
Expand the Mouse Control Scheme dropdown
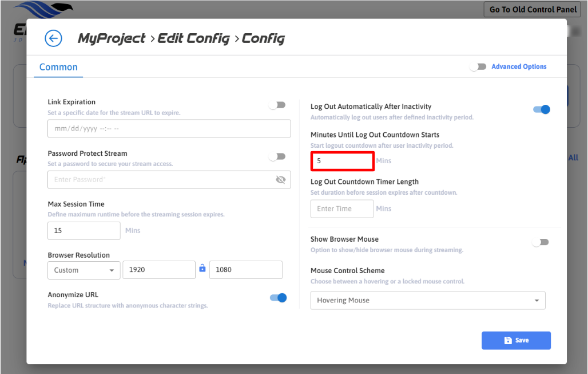click(x=427, y=300)
